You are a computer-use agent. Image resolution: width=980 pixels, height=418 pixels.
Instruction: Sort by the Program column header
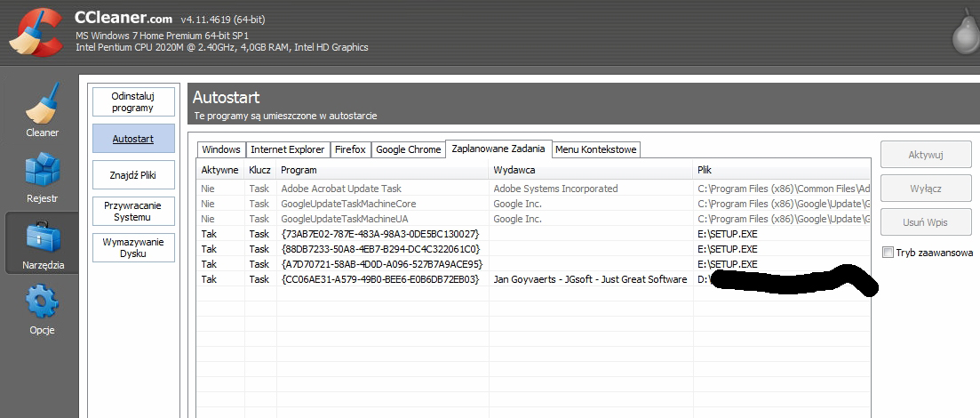(x=382, y=170)
